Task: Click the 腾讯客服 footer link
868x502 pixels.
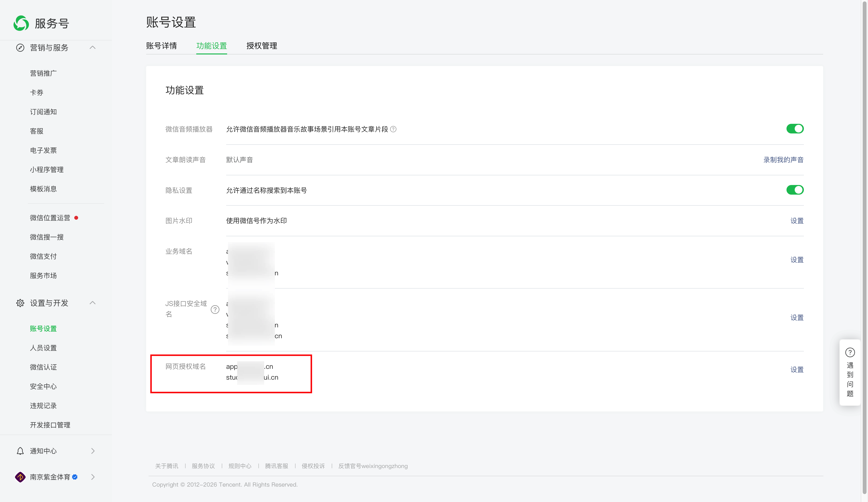Action: (x=277, y=466)
